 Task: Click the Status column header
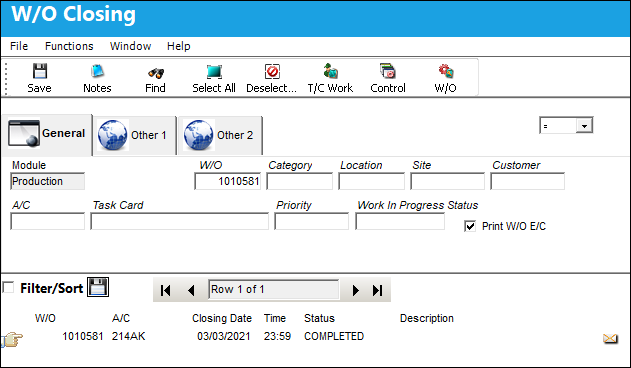point(319,318)
